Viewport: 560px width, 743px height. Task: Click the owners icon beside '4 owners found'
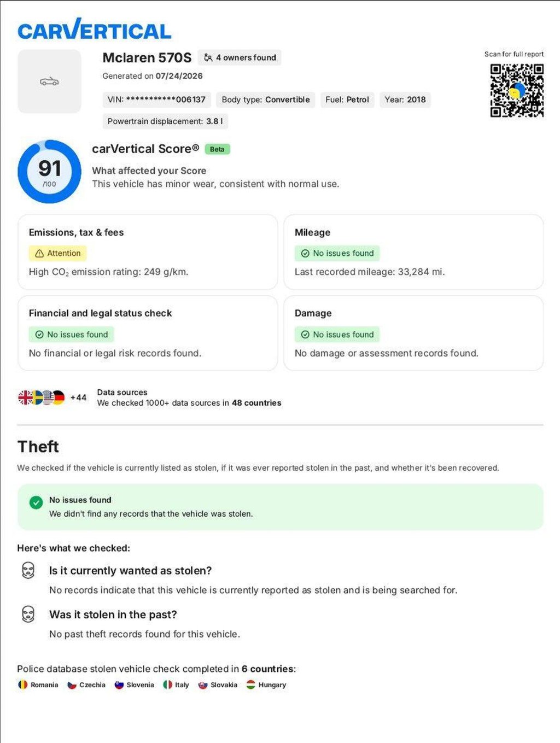[x=208, y=57]
